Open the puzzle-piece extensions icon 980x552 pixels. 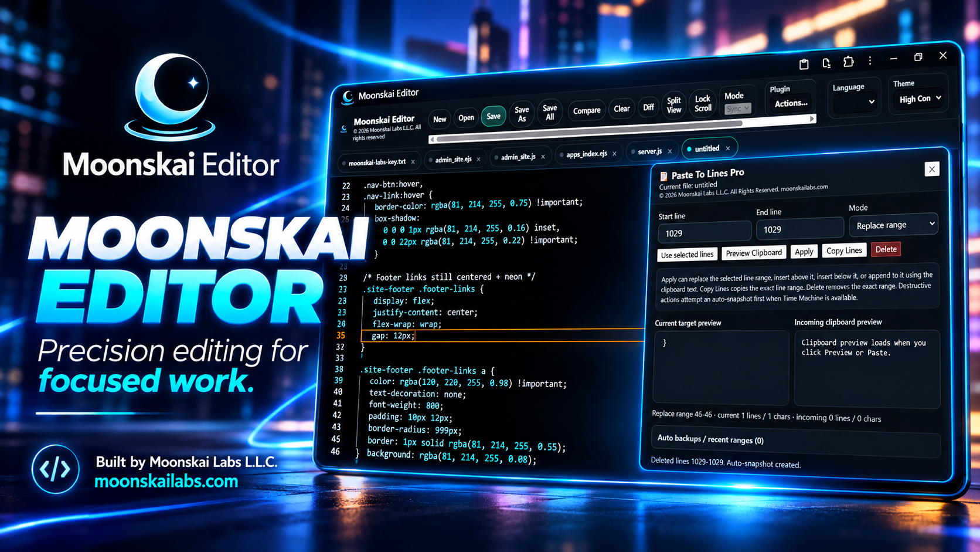pos(848,62)
